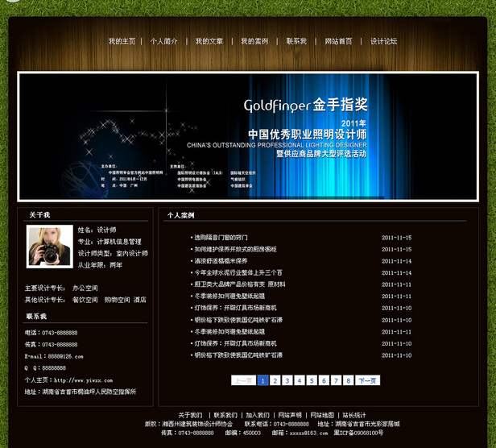The image size is (496, 448).
Task: Open the 我的案例 navigation link
Action: tap(254, 41)
